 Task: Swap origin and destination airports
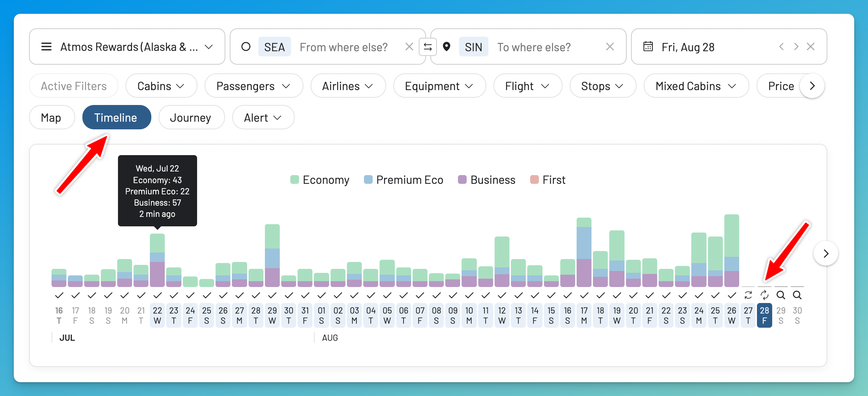(428, 47)
